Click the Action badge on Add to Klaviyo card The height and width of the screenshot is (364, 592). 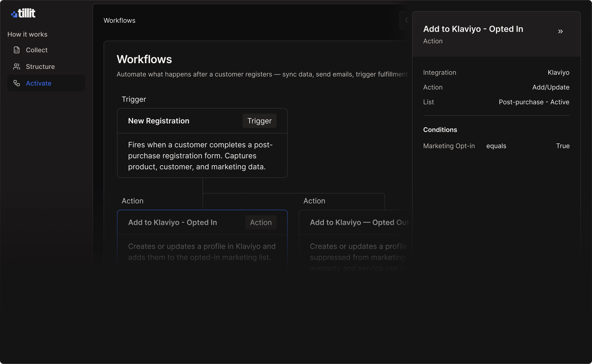click(x=261, y=222)
